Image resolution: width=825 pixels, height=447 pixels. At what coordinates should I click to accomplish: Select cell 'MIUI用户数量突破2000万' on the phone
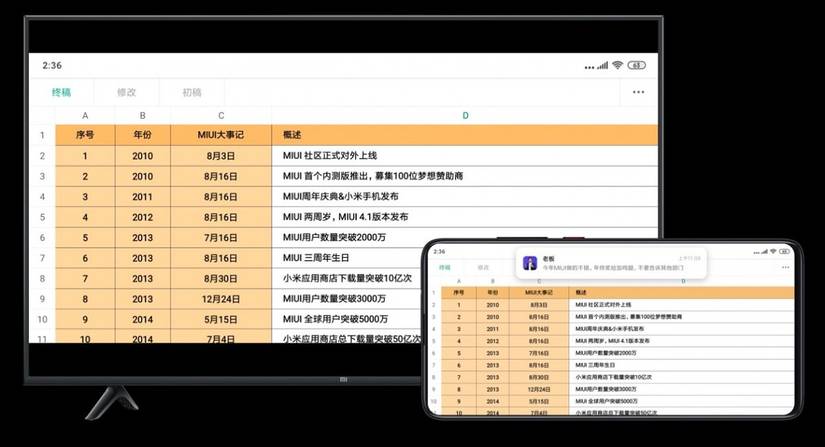point(681,353)
